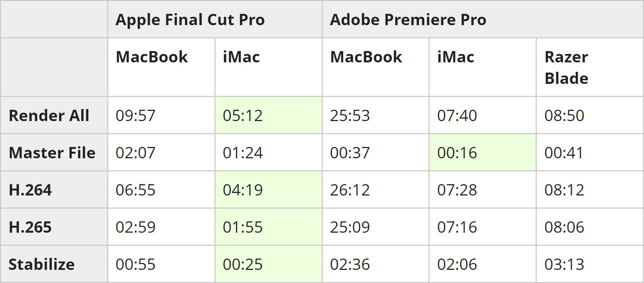Click the highlighted 00:25 Stabilize cell

click(243, 264)
